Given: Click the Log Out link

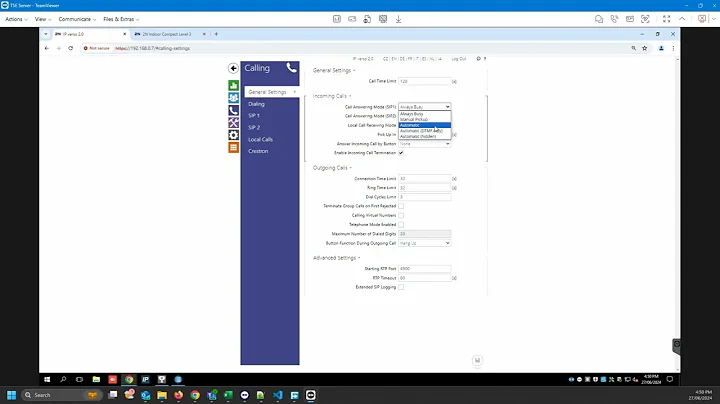Looking at the screenshot, I should 459,59.
